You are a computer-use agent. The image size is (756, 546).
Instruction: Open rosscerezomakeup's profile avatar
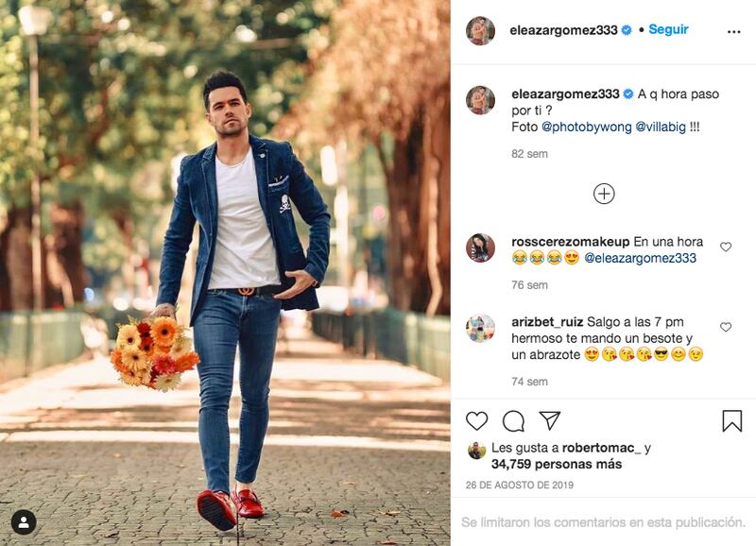coord(480,247)
